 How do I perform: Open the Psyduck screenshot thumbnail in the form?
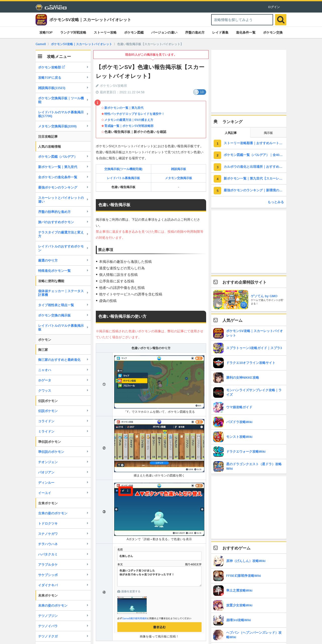[132, 605]
